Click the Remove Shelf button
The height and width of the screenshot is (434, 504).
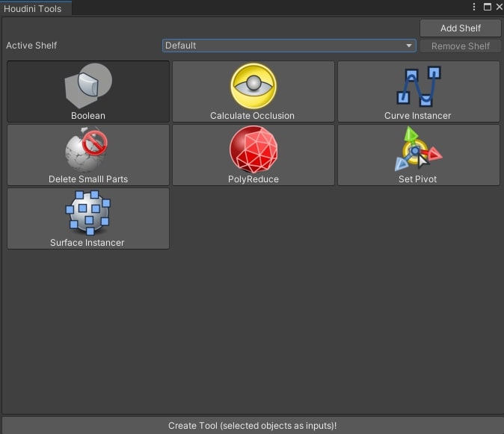pos(460,46)
